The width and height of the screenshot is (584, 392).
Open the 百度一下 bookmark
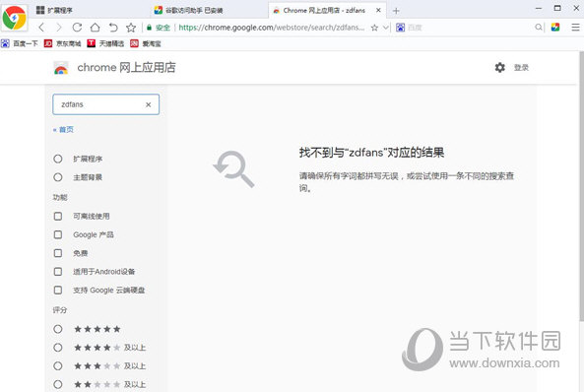pos(20,43)
